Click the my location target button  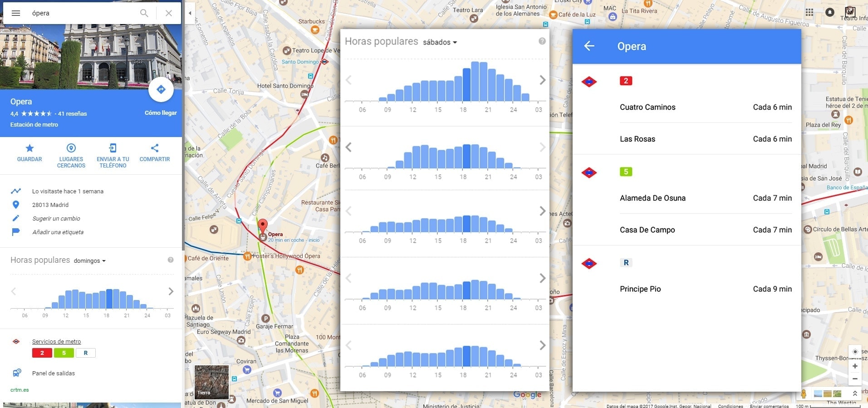(855, 352)
